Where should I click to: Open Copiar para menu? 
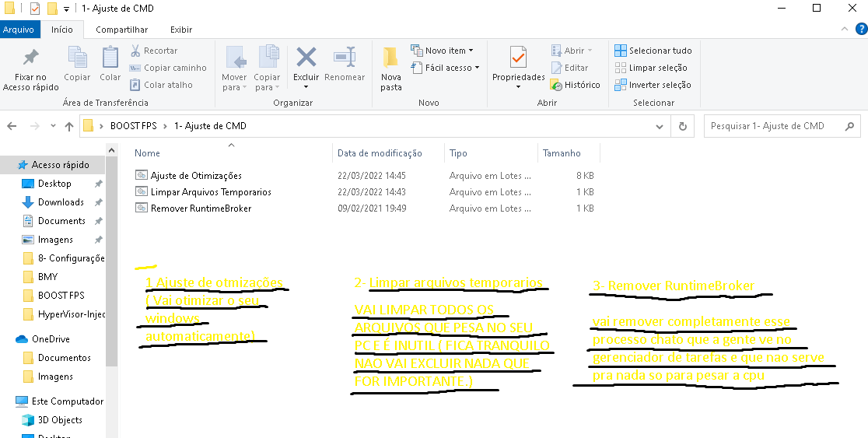click(x=267, y=68)
